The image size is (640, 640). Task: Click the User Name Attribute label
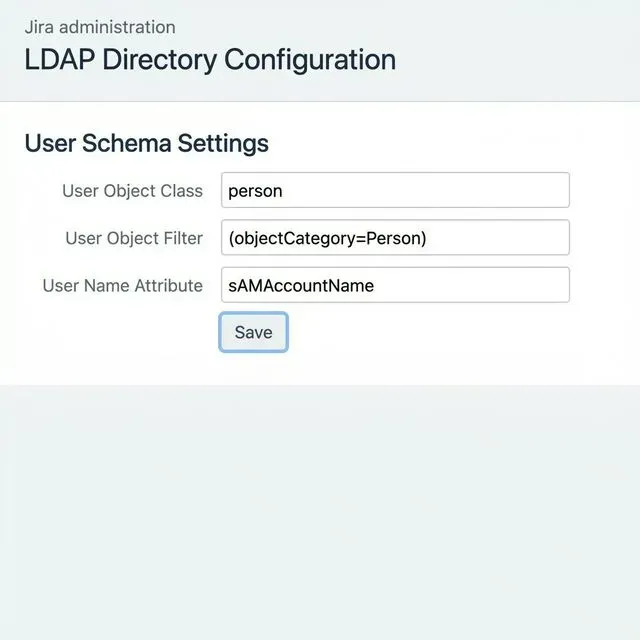click(122, 286)
